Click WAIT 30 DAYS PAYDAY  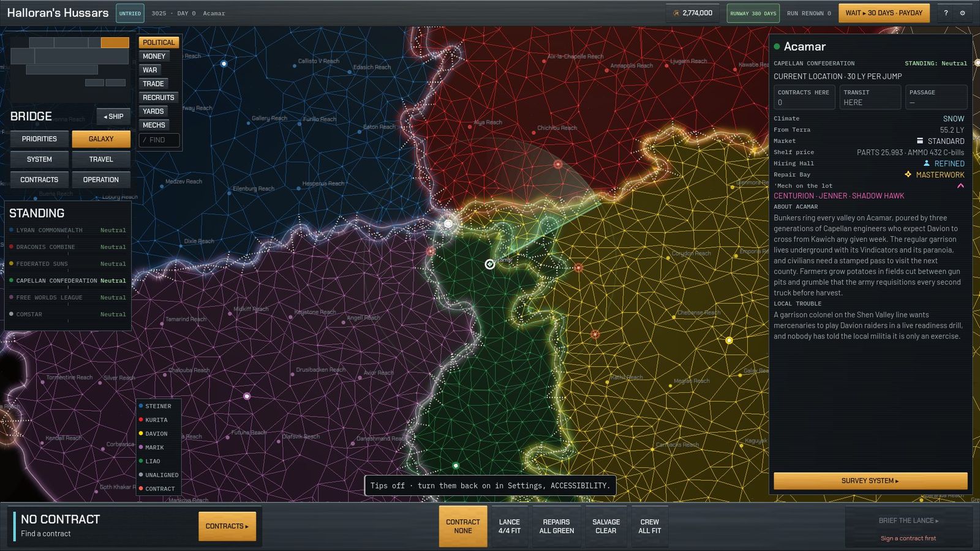[x=884, y=13]
